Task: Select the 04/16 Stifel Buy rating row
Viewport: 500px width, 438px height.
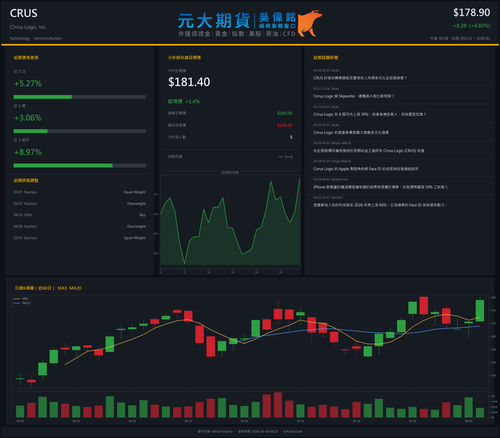Action: tap(80, 215)
